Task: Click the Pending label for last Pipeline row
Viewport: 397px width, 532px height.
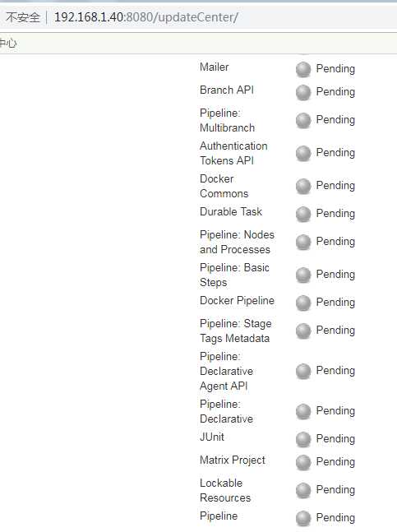Action: click(335, 517)
